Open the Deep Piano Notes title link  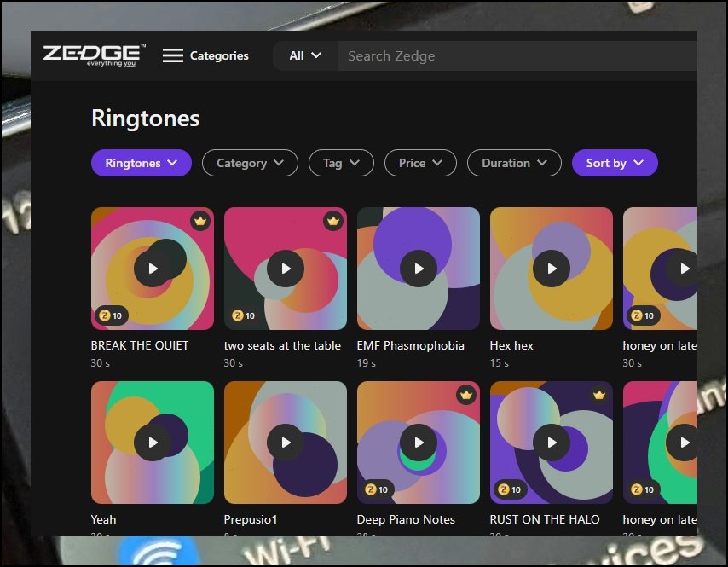[x=406, y=519]
